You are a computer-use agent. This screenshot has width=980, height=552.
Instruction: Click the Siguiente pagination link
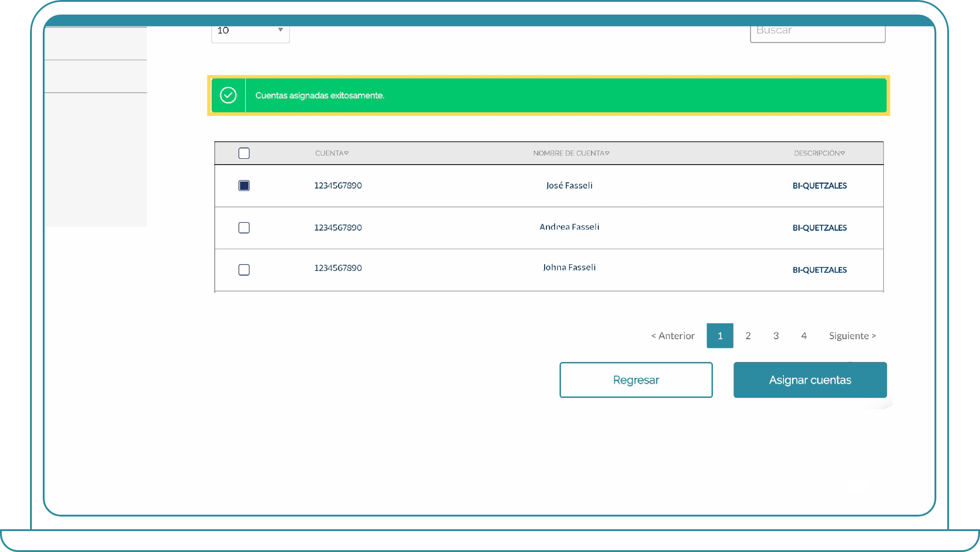tap(852, 336)
